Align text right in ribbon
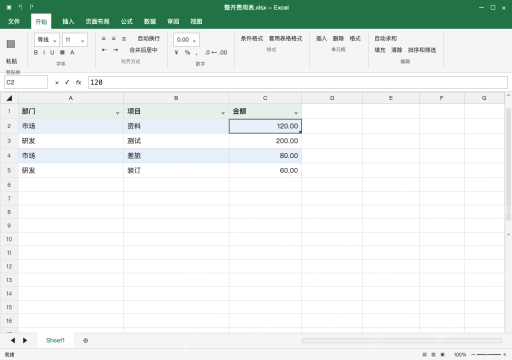This screenshot has height=360, width=512. [124, 39]
